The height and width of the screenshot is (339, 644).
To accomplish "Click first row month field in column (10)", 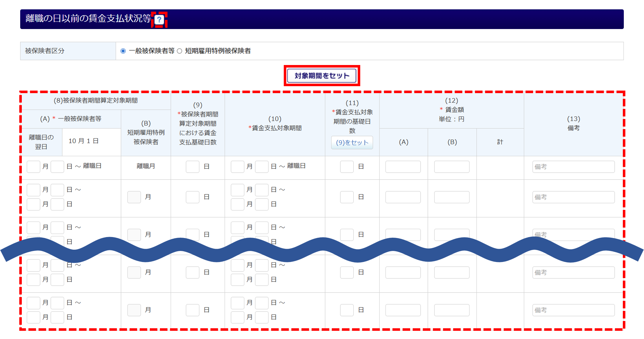I will click(x=238, y=167).
